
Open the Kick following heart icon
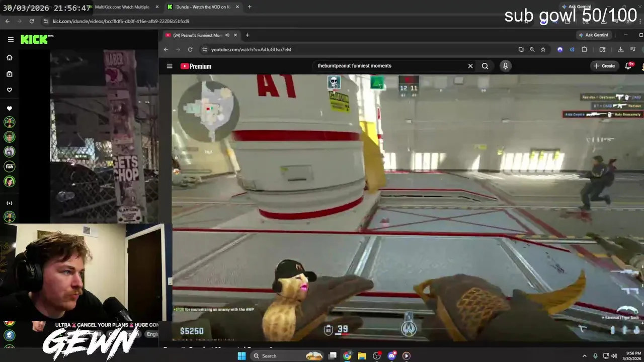point(9,90)
